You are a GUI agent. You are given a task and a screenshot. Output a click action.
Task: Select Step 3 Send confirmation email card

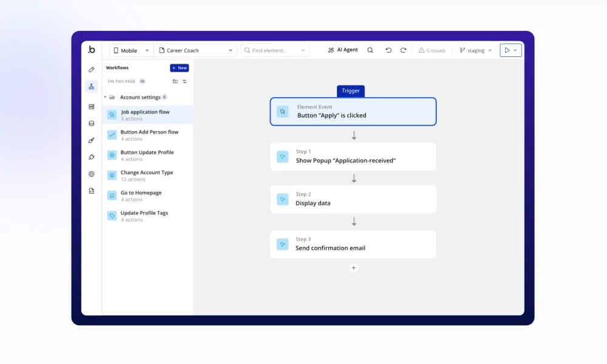coord(353,244)
